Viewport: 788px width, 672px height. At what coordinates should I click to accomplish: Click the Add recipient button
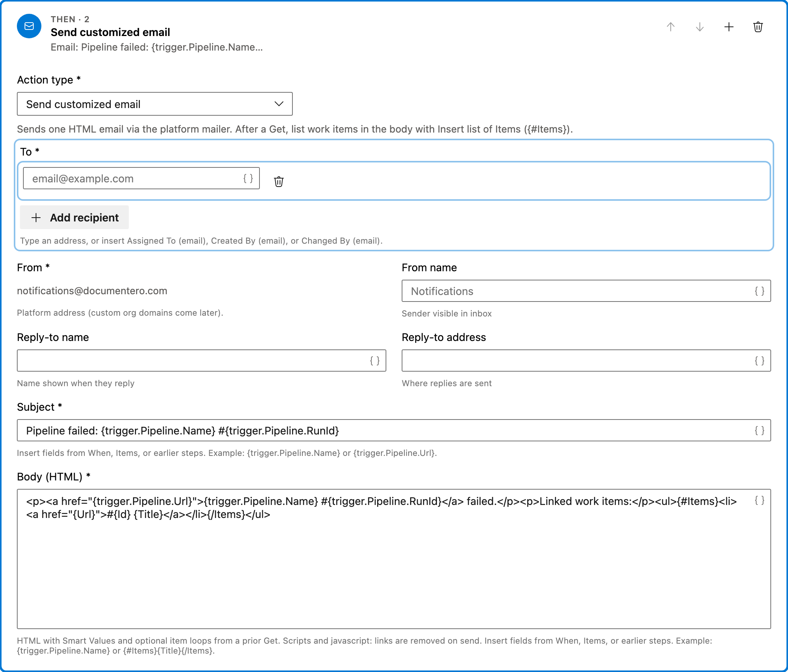click(x=74, y=217)
